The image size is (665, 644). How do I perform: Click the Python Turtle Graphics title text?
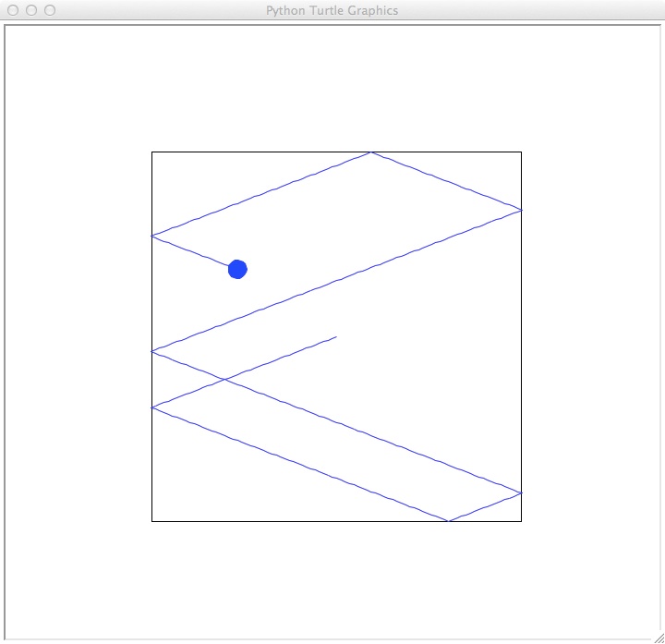332,10
